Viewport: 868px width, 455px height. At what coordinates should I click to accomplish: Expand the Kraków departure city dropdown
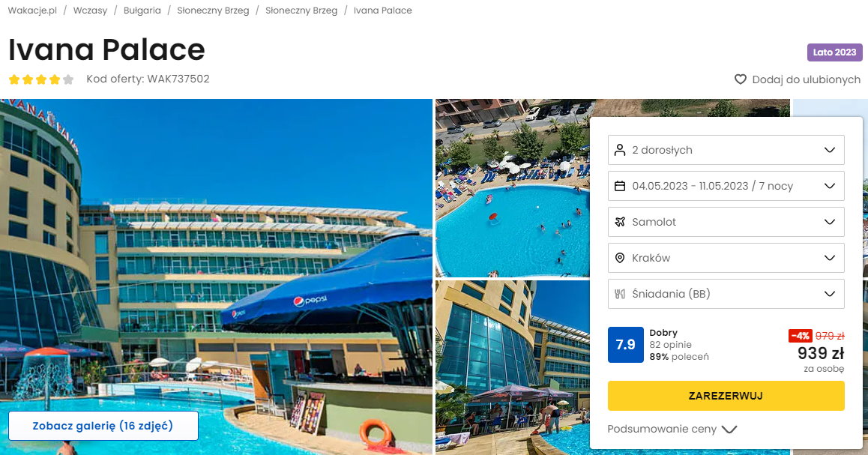tap(726, 258)
